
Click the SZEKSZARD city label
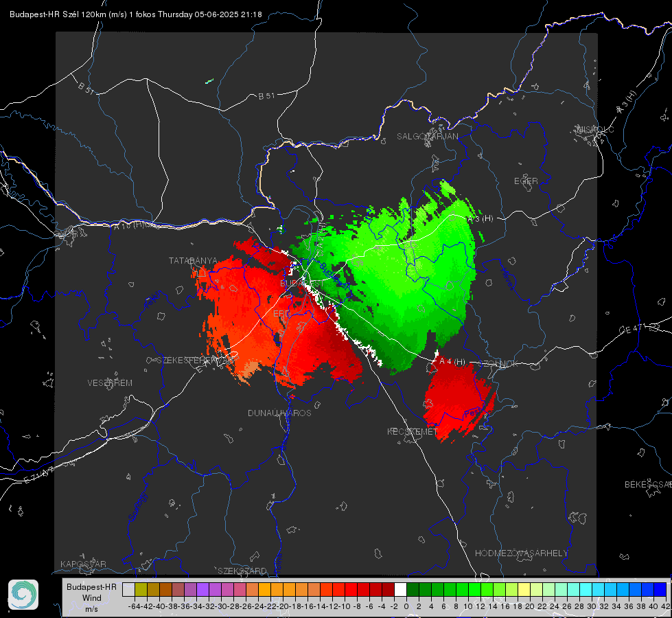click(x=242, y=571)
